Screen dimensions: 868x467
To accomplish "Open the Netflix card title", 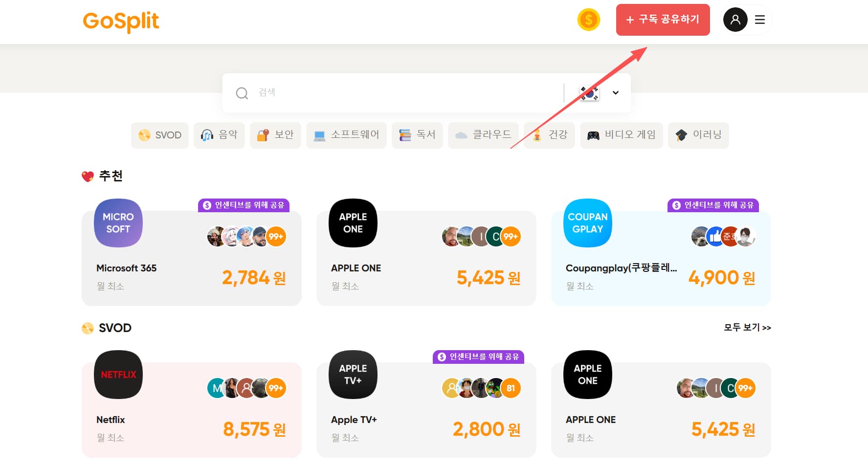I will [111, 420].
